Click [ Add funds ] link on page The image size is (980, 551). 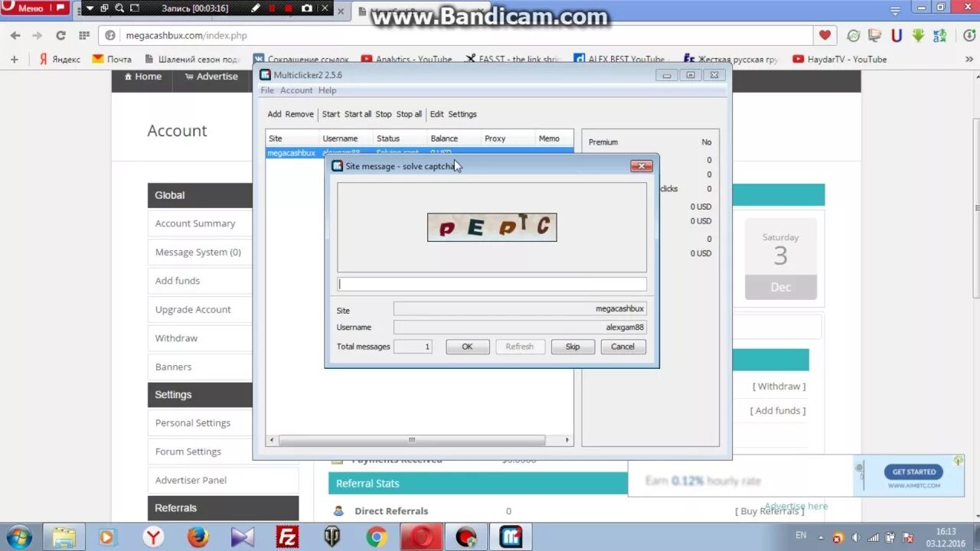(x=778, y=410)
